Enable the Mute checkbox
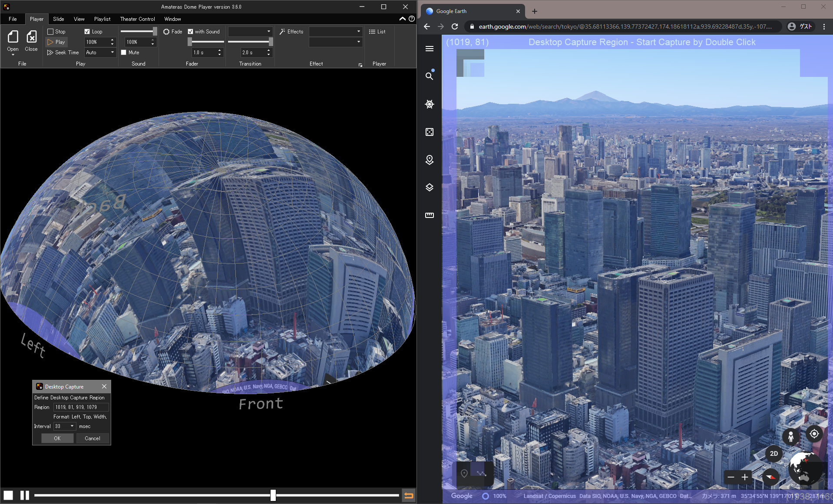 coord(123,53)
